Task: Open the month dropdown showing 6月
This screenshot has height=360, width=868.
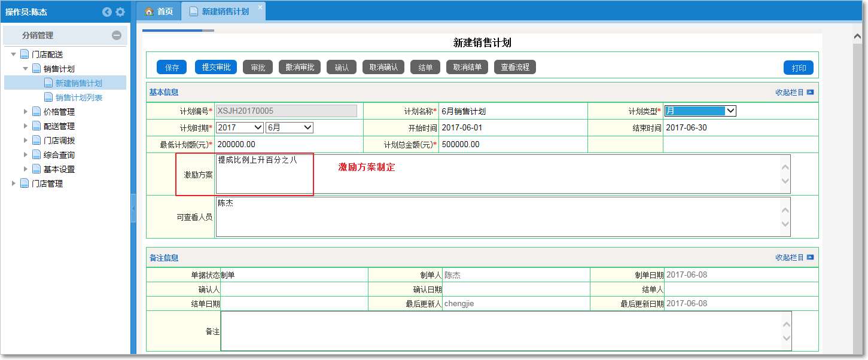Action: 290,127
